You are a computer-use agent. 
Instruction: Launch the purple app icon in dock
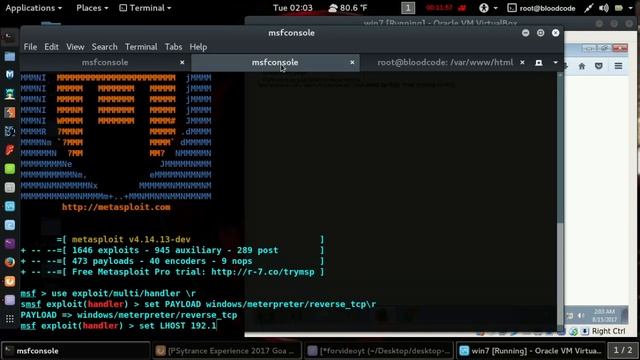point(9,244)
